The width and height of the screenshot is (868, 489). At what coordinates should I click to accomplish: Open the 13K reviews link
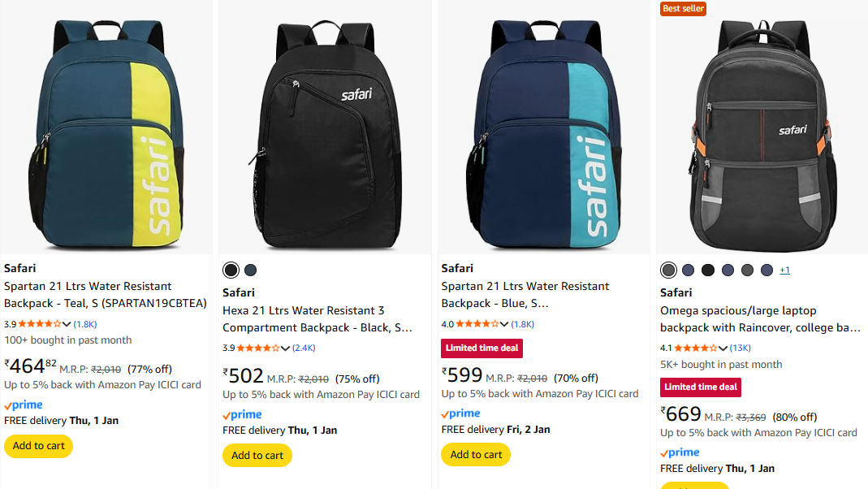click(x=740, y=348)
